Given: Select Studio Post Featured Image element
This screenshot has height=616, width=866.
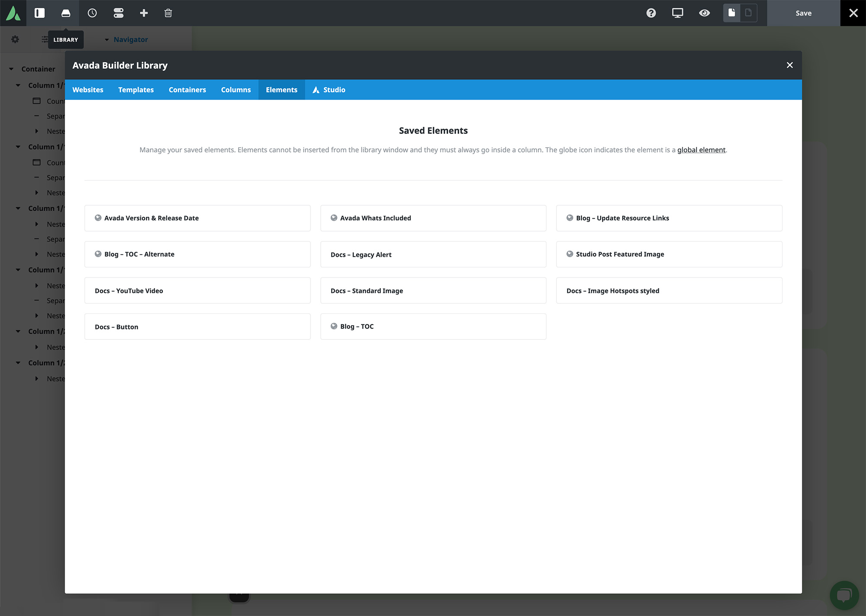Looking at the screenshot, I should click(669, 254).
